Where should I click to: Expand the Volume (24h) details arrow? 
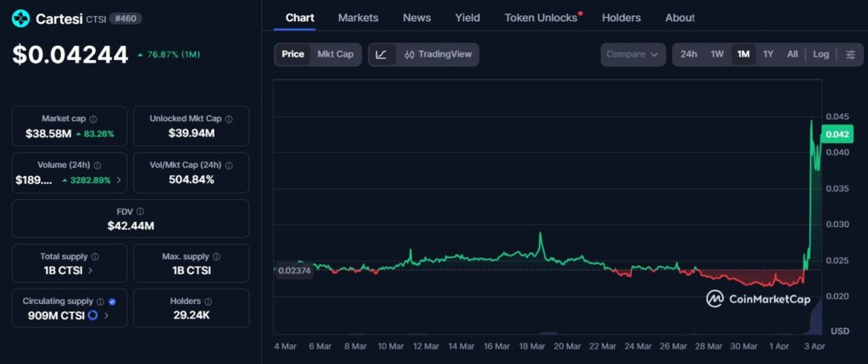tap(119, 180)
